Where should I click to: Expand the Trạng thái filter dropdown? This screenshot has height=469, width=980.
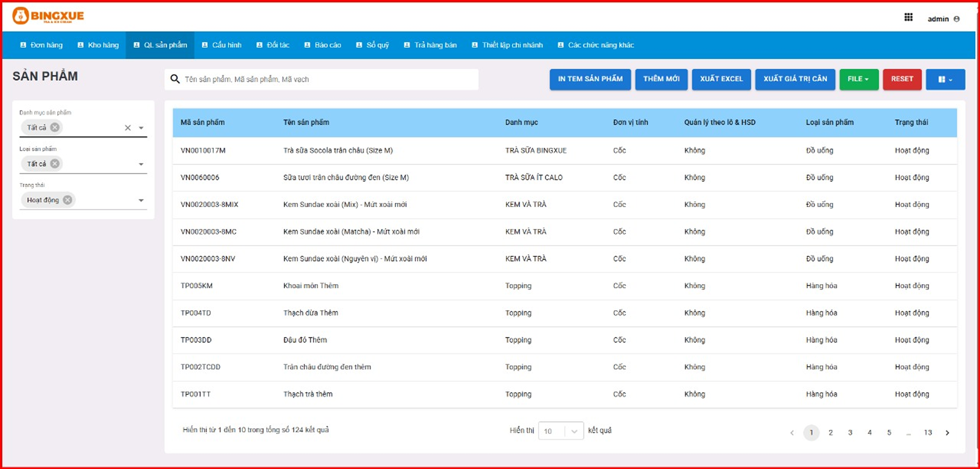pyautogui.click(x=141, y=200)
